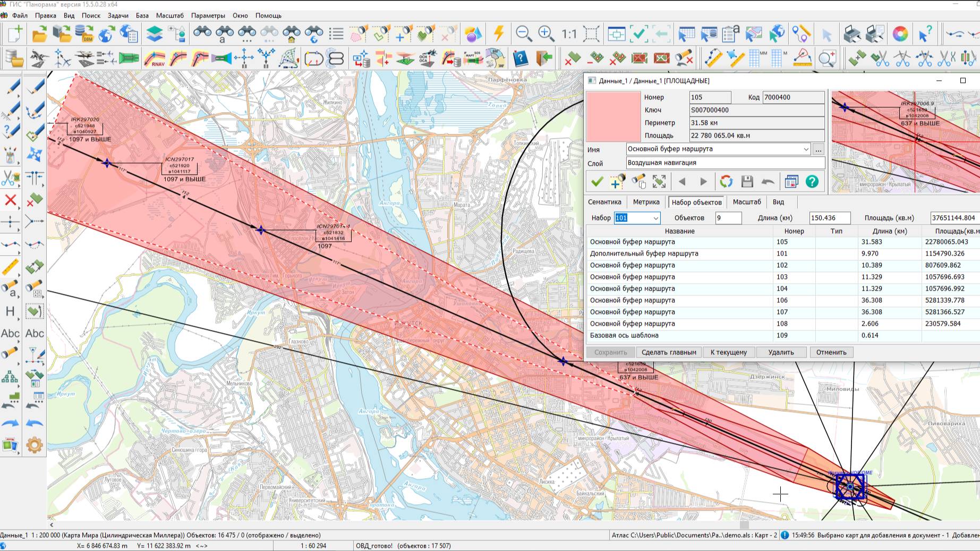Screen dimensions: 980x551
Task: Open the Набор combo box
Action: [x=655, y=218]
